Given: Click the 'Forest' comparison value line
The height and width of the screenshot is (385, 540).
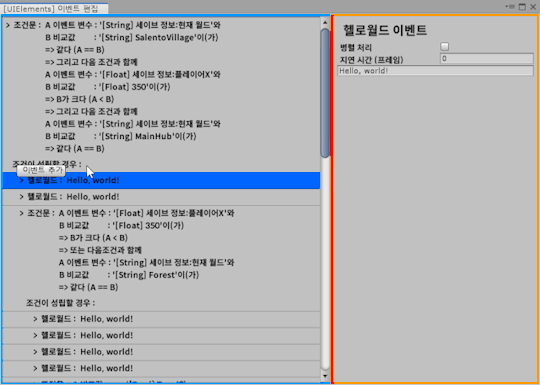Looking at the screenshot, I should [x=129, y=275].
